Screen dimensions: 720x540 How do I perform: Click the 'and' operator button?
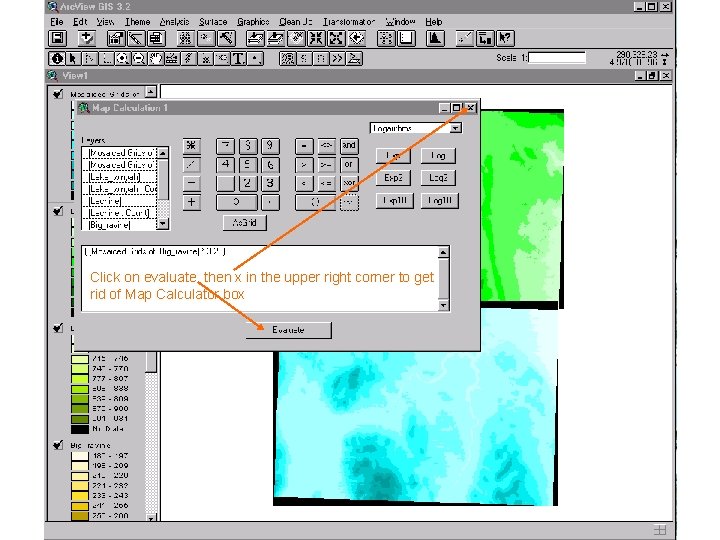[349, 146]
